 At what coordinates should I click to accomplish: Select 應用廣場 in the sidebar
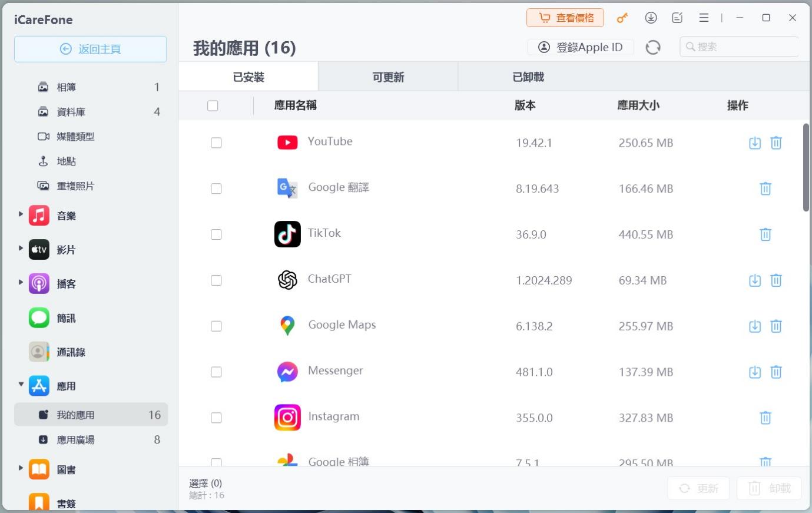pyautogui.click(x=91, y=439)
